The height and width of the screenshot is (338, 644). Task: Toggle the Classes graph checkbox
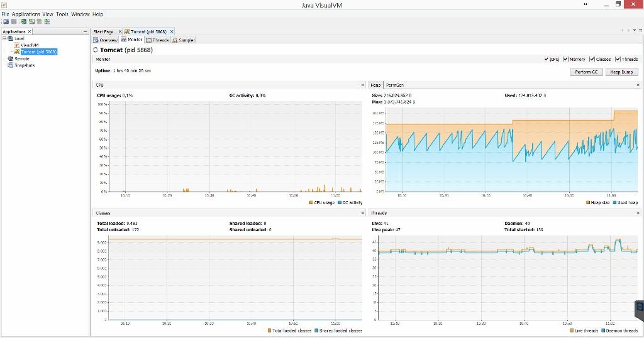point(592,59)
